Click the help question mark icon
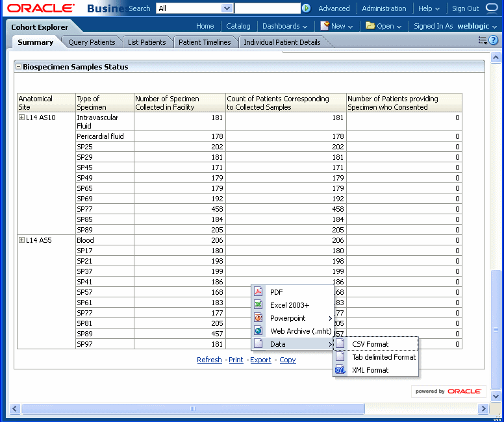This screenshot has width=504, height=422. click(494, 40)
